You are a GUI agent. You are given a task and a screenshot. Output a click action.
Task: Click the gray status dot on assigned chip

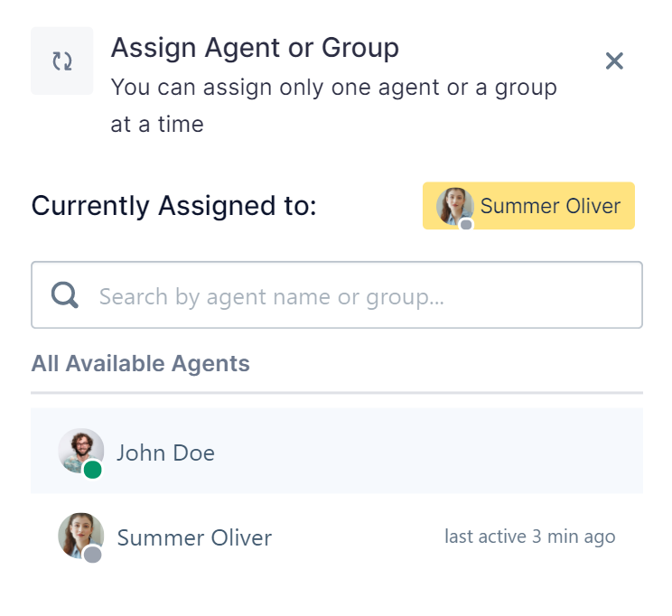(466, 225)
